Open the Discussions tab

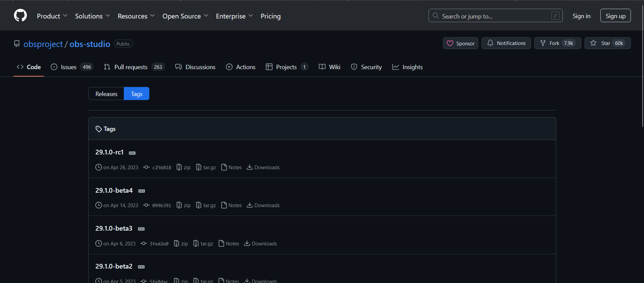coord(195,67)
